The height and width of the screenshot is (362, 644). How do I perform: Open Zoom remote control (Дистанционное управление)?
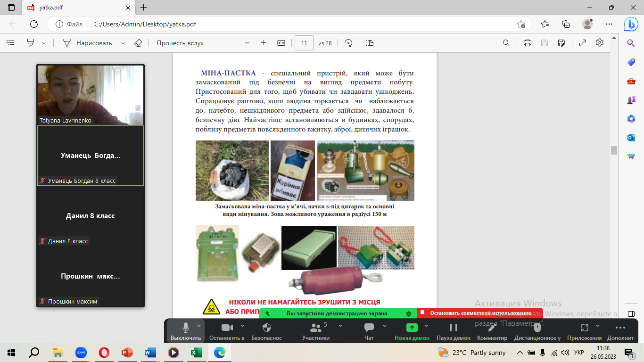(x=537, y=330)
